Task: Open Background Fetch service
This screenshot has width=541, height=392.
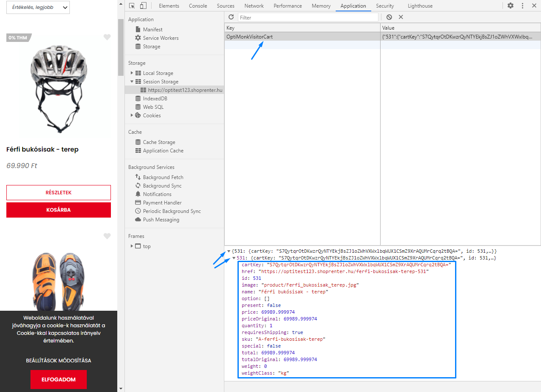Action: [x=163, y=177]
